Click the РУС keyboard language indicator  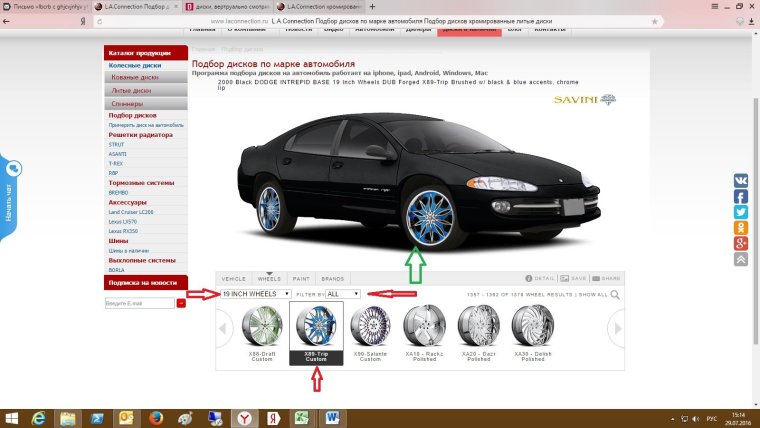pyautogui.click(x=712, y=418)
